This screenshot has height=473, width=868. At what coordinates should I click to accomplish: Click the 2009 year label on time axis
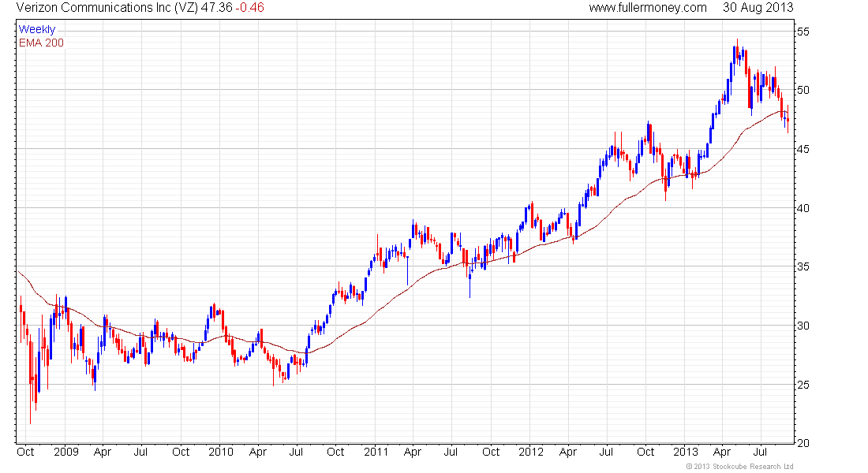(65, 452)
